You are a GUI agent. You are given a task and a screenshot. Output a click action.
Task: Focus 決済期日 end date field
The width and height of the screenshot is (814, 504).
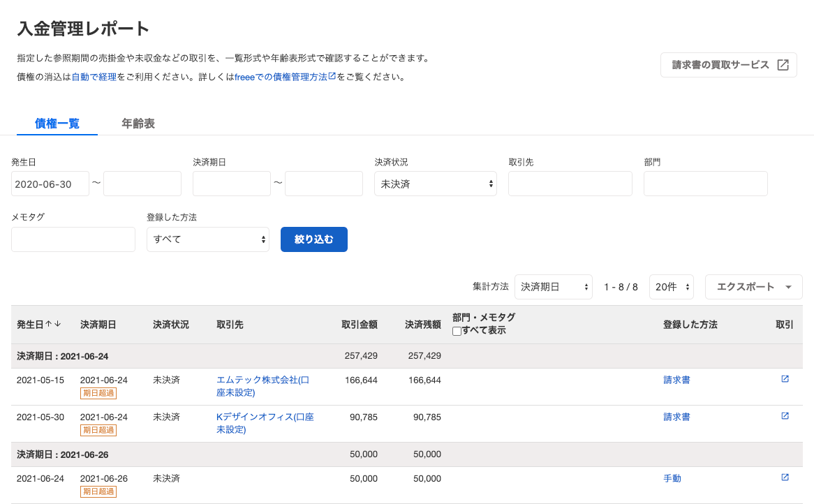coord(324,184)
